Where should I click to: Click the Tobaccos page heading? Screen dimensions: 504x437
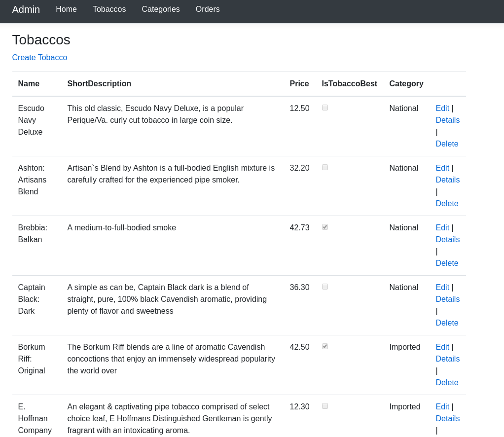[x=41, y=40]
